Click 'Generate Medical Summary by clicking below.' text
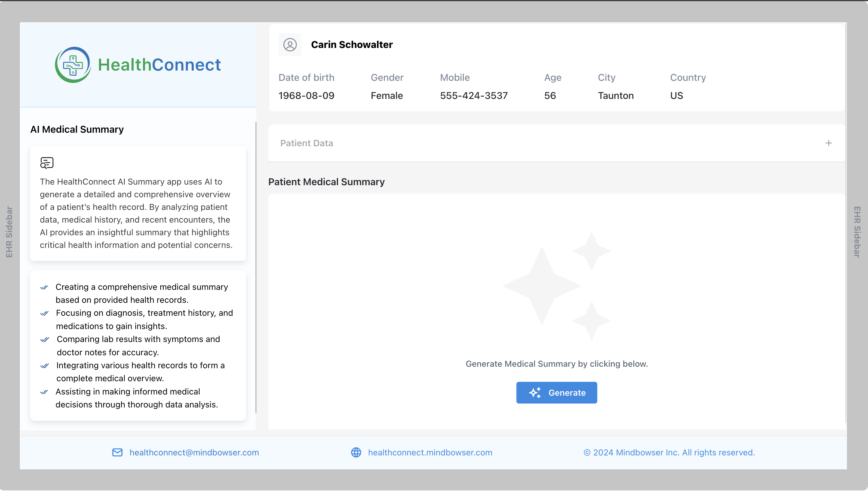The height and width of the screenshot is (491, 868). click(557, 363)
